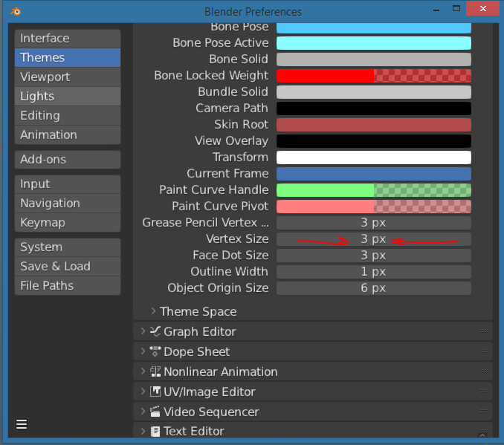Expand the Video Sequencer theme section
This screenshot has width=504, height=445.
point(143,412)
